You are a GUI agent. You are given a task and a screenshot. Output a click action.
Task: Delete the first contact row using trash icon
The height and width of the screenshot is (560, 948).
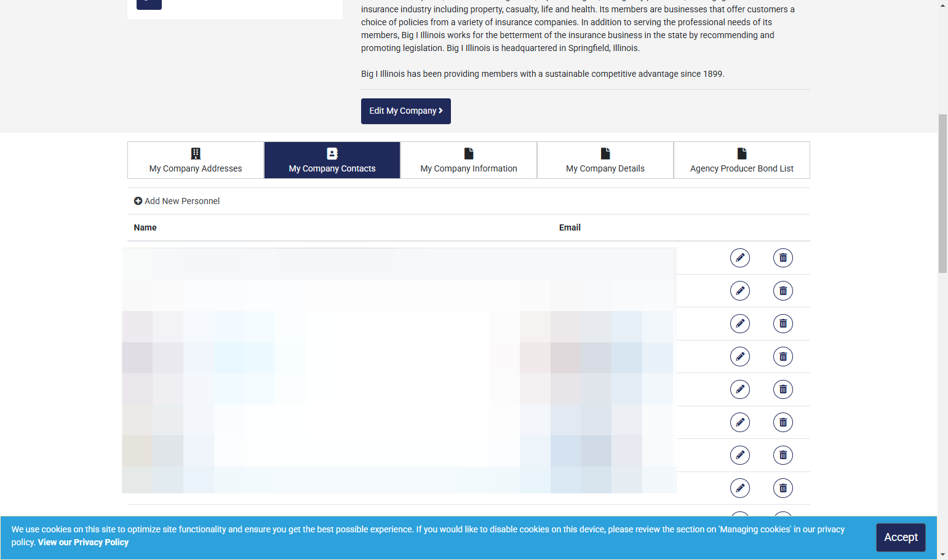pyautogui.click(x=783, y=258)
